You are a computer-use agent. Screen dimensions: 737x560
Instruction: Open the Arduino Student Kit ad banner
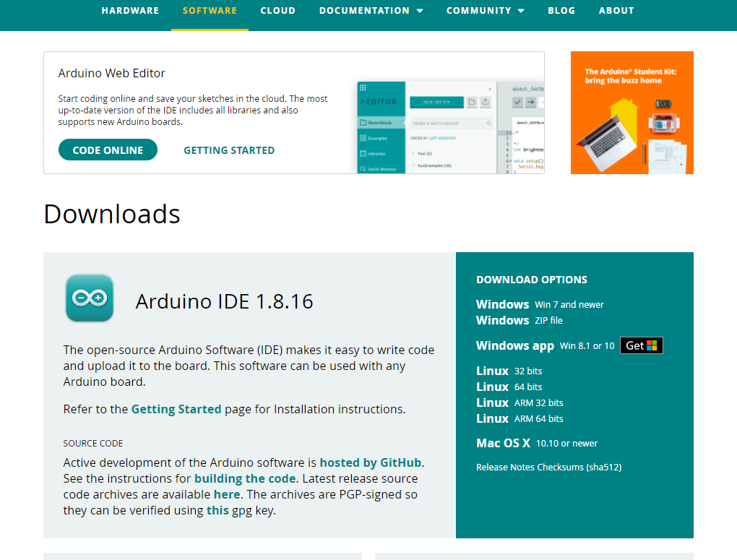coord(632,113)
